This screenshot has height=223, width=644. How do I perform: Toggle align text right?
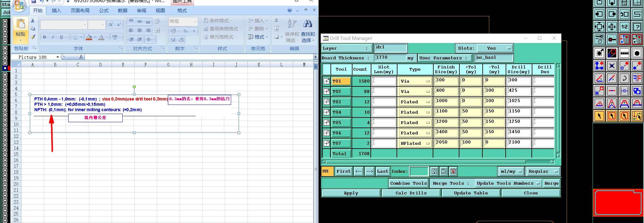148,30
